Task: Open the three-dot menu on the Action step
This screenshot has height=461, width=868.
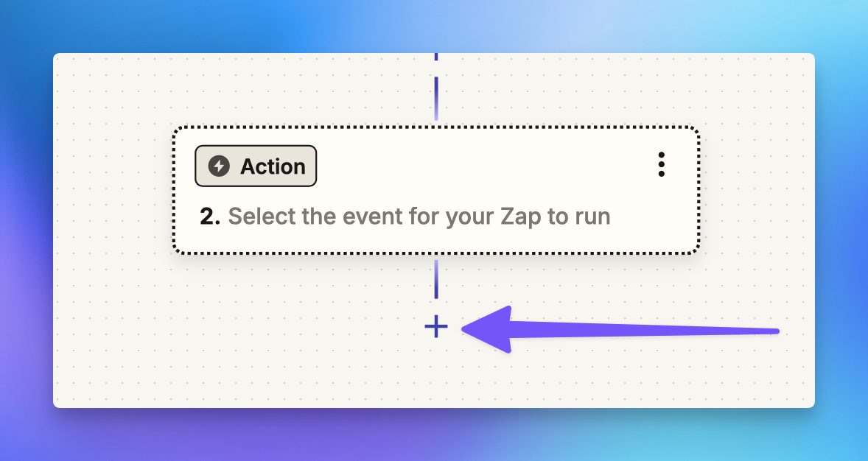Action: (x=661, y=164)
